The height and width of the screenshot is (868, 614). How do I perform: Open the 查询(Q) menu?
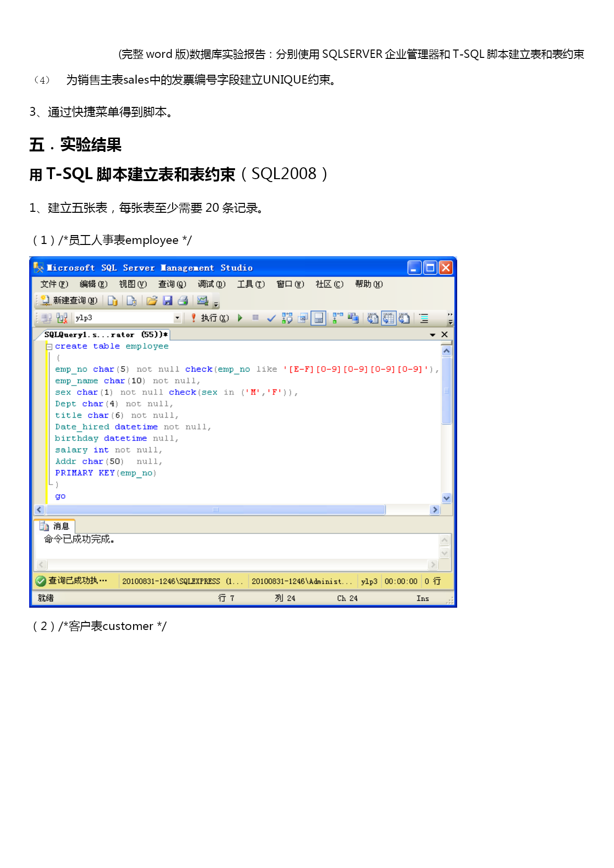172,284
